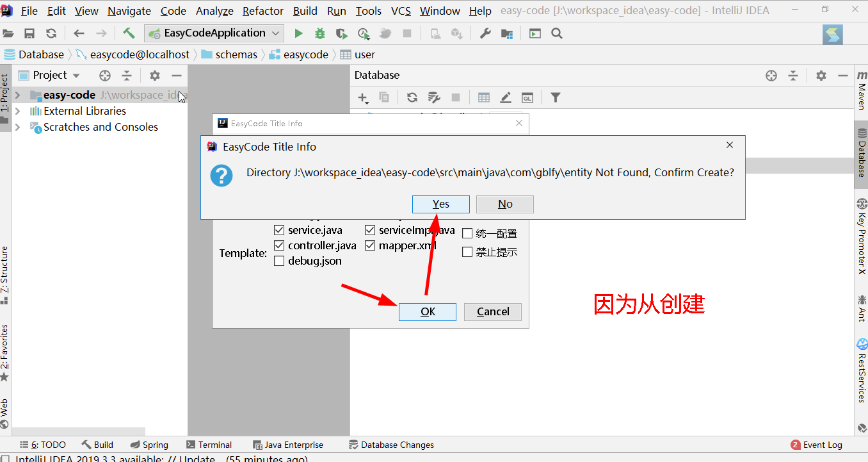868x462 pixels.
Task: Synchronize files with the main toolbar refresh icon
Action: pyautogui.click(x=51, y=33)
